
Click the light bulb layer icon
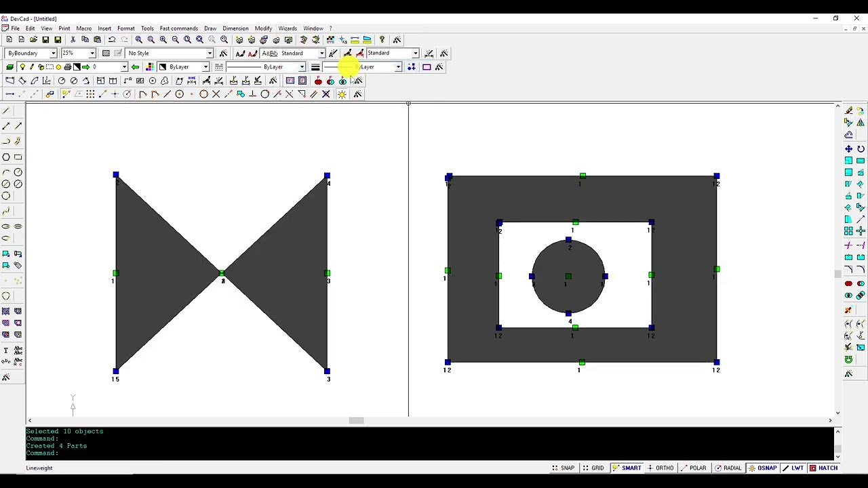pyautogui.click(x=22, y=67)
